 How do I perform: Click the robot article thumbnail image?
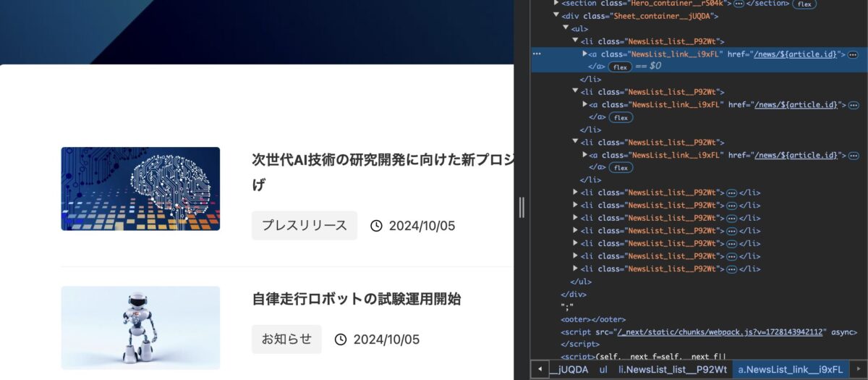tap(140, 327)
